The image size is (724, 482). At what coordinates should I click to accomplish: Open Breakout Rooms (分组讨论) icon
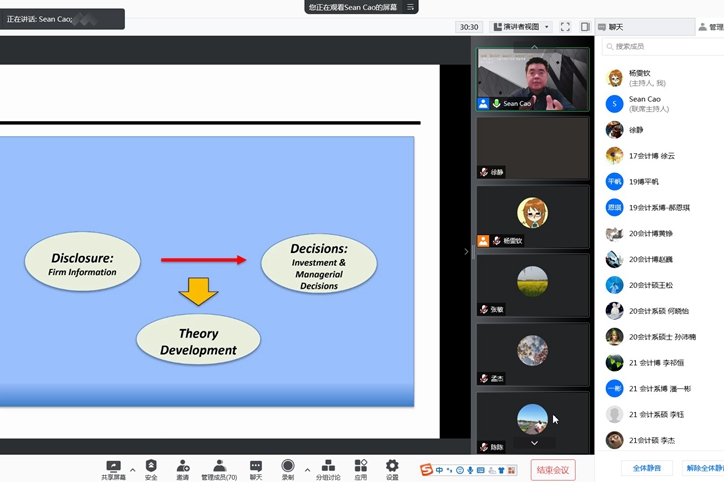pyautogui.click(x=328, y=467)
